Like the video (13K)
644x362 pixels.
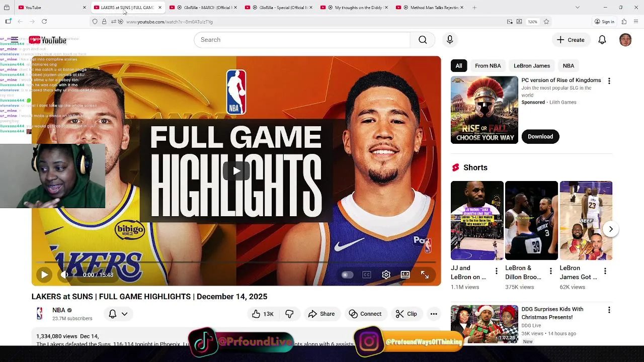263,314
